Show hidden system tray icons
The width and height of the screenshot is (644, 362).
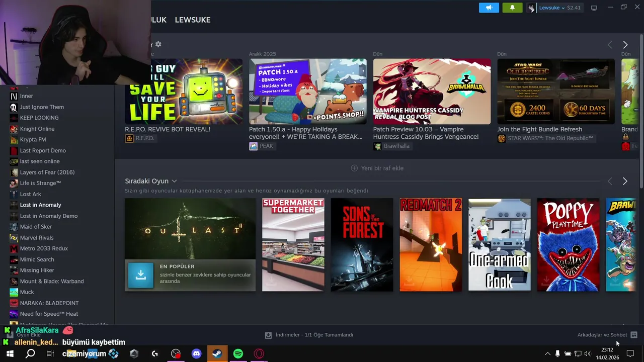point(547,354)
